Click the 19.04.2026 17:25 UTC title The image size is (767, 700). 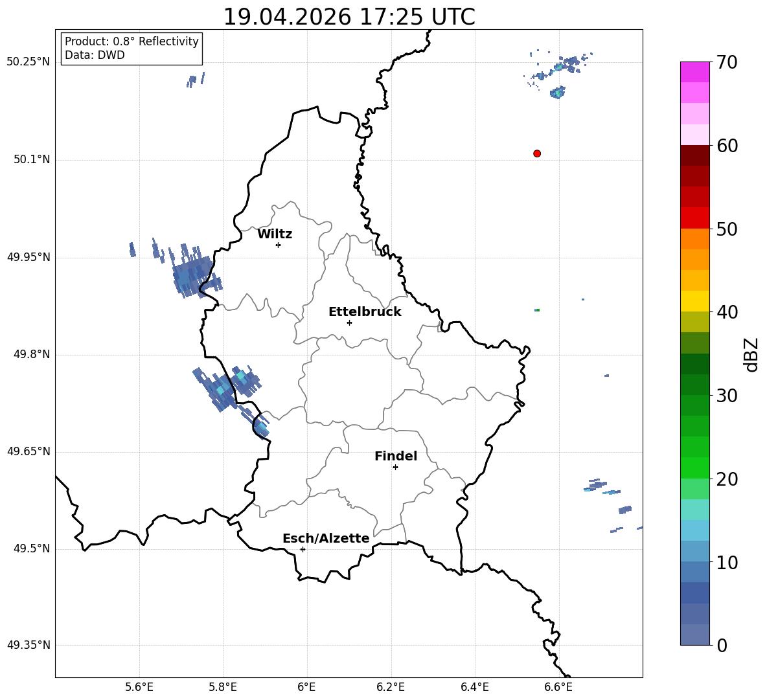349,17
